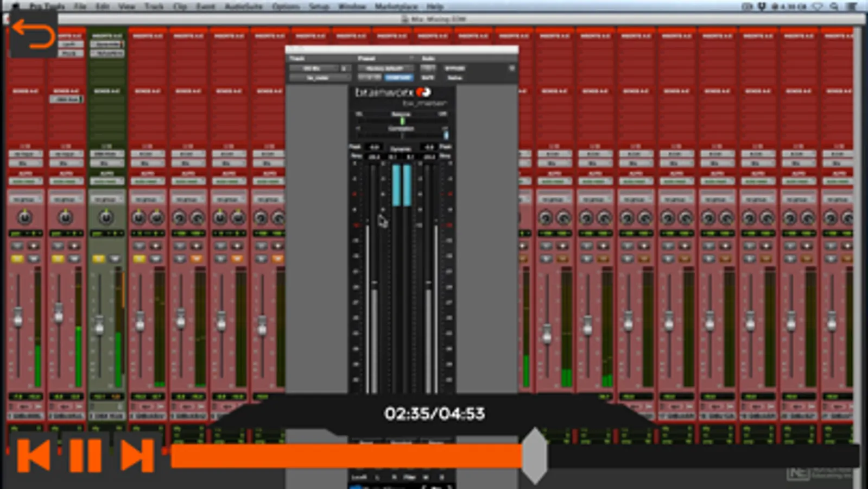The width and height of the screenshot is (868, 489).
Task: Click the pan knob on the second channel strip
Action: (x=66, y=217)
